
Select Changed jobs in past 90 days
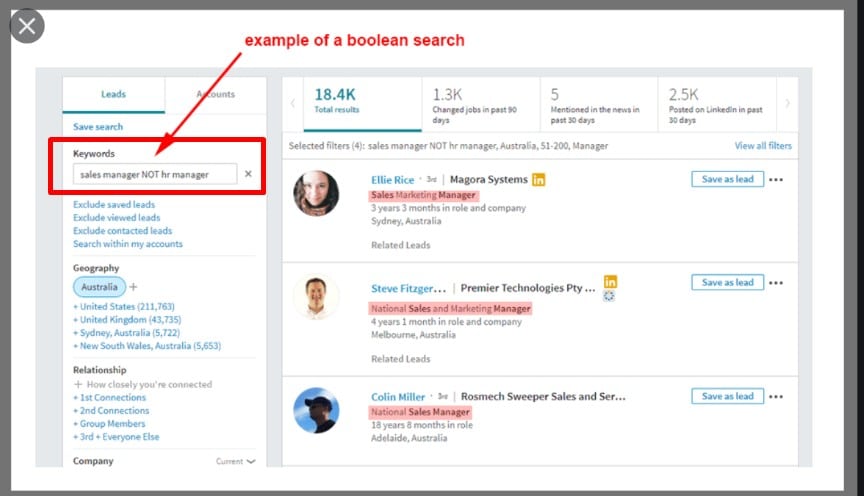[x=480, y=104]
